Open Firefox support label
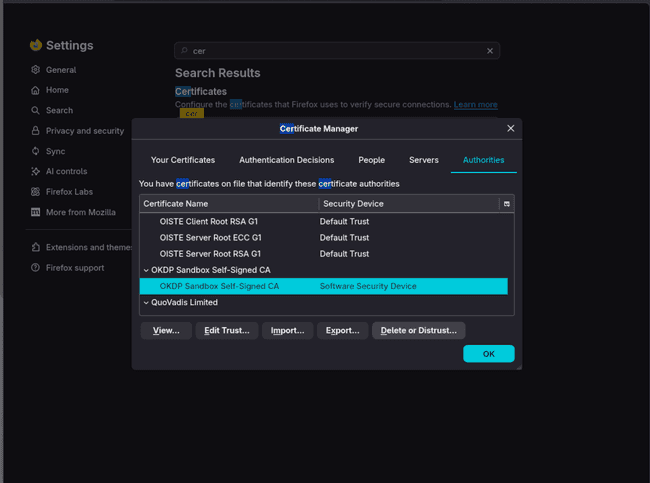This screenshot has height=483, width=650. (x=75, y=267)
